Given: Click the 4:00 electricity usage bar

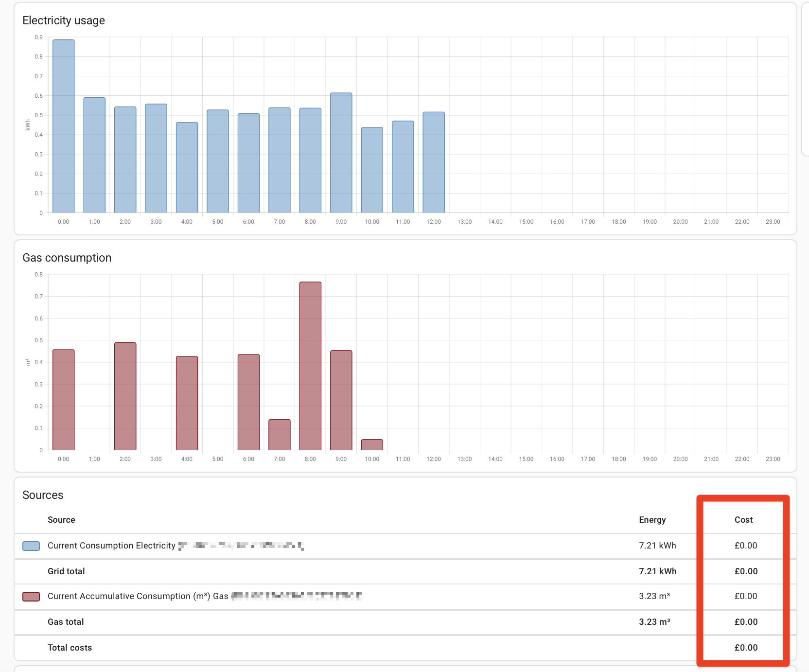Looking at the screenshot, I should click(x=187, y=168).
